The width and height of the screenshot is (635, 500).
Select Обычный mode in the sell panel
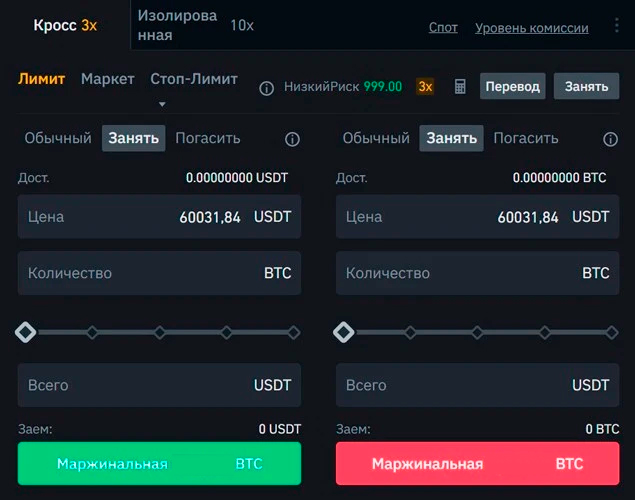(x=377, y=139)
